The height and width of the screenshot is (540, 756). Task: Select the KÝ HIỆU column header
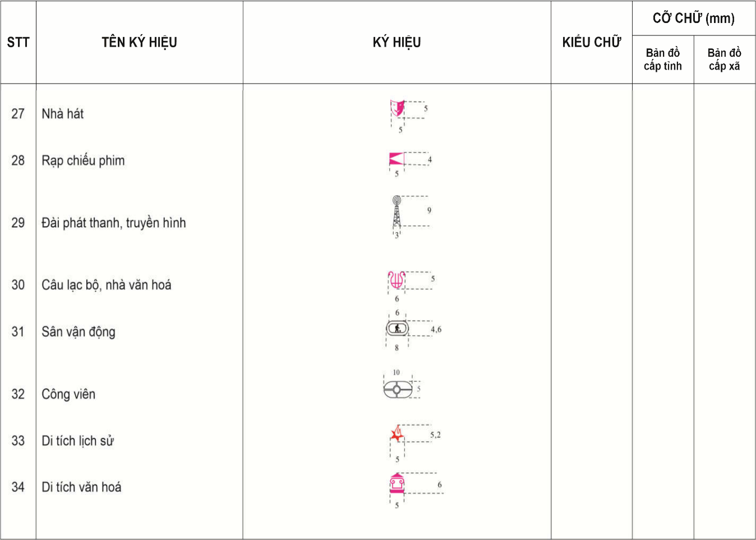pos(397,42)
